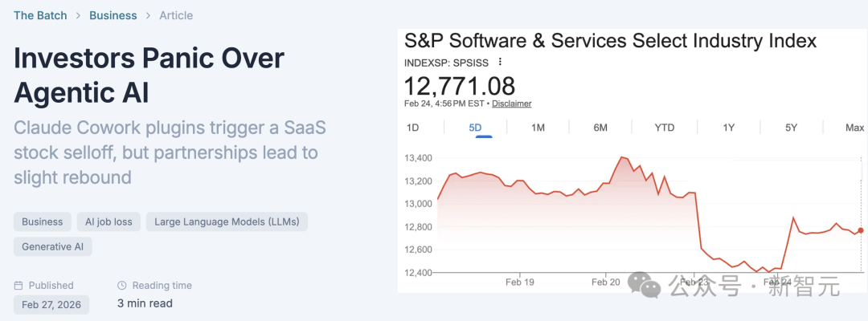Click the clock icon beside Reading time

coord(122,286)
